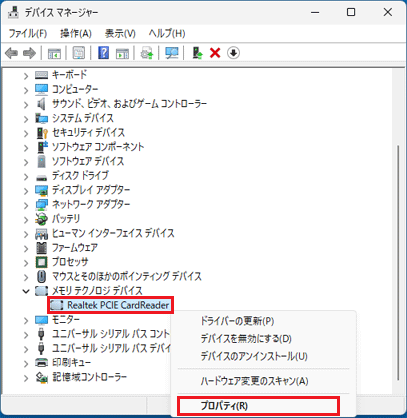Close the Device Manager window
407x418 pixels.
(x=388, y=13)
